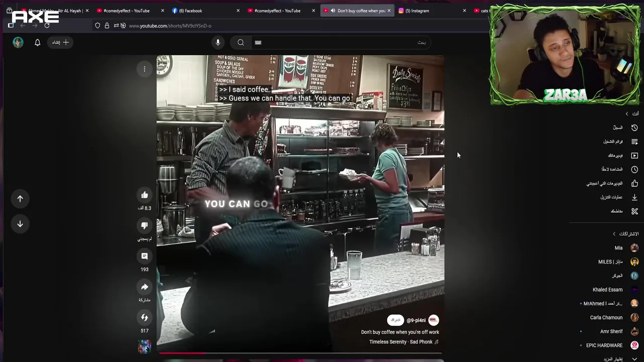The height and width of the screenshot is (362, 644).
Task: Click the إنشاء create button
Action: point(60,42)
